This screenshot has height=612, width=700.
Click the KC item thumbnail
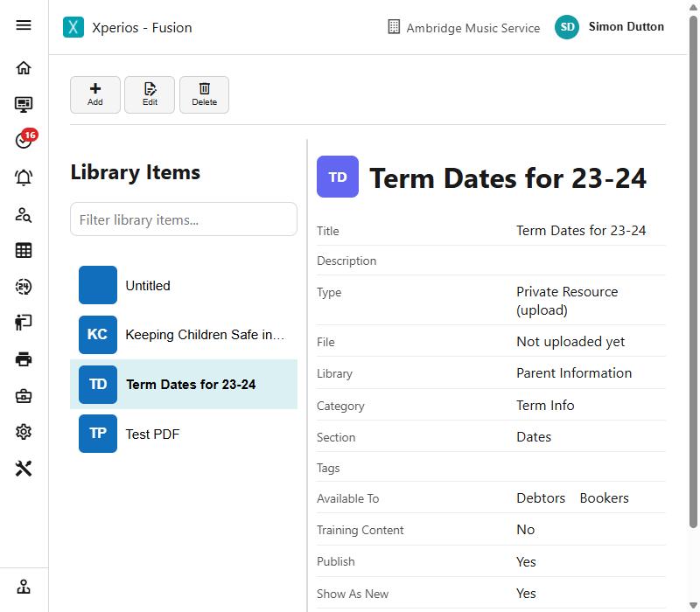tap(98, 335)
